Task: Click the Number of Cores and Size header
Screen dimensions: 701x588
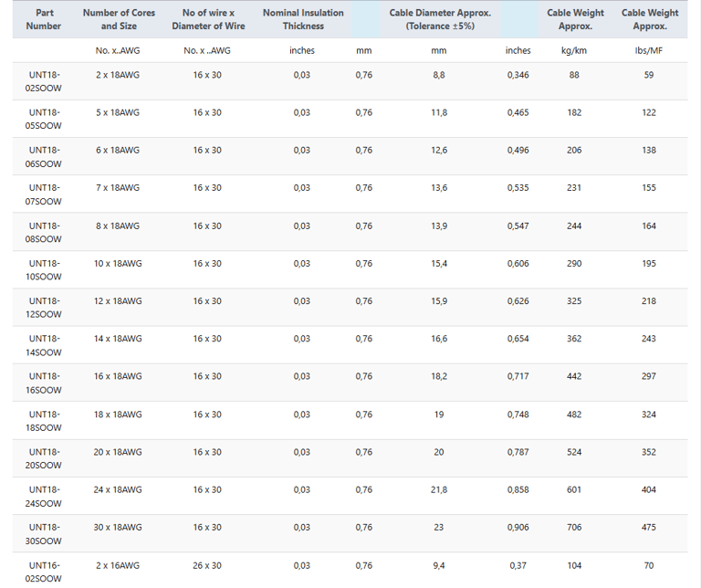Action: click(119, 19)
